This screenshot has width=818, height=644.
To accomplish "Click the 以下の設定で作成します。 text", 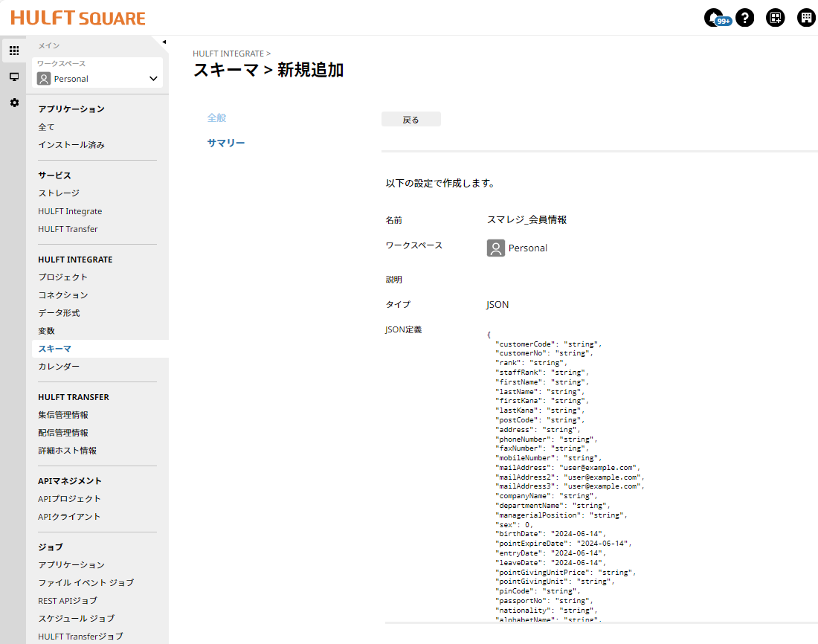I will [441, 183].
